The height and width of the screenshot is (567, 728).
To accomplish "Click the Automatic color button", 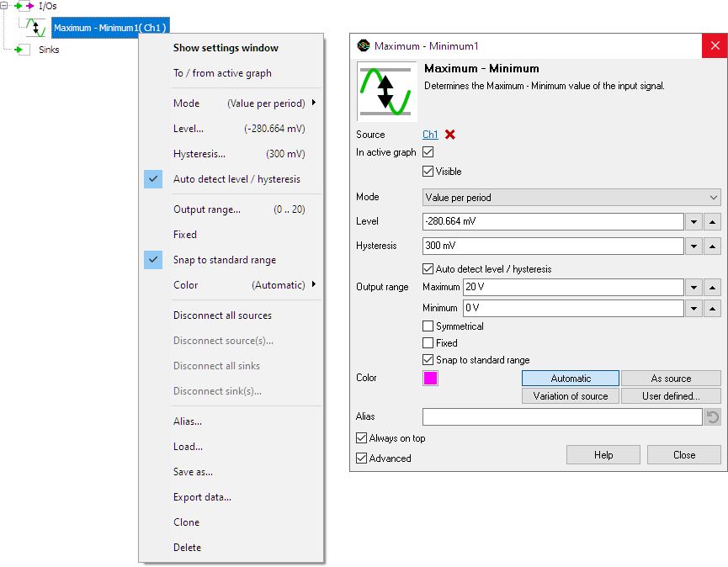I will tap(571, 379).
